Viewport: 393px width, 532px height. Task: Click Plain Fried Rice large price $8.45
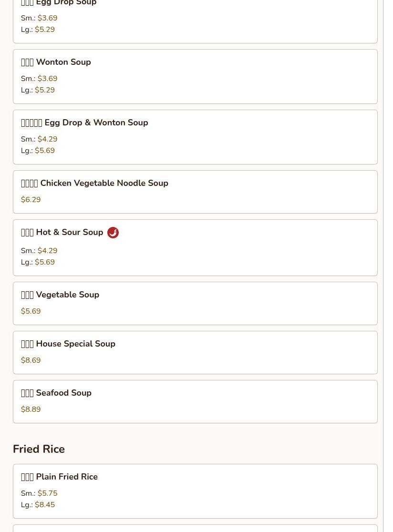(45, 505)
